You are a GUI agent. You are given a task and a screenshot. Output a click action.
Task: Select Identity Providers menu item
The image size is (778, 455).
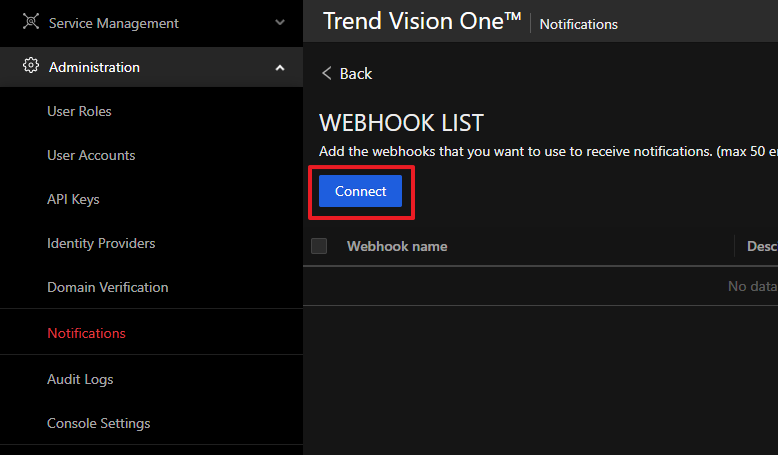(x=101, y=243)
